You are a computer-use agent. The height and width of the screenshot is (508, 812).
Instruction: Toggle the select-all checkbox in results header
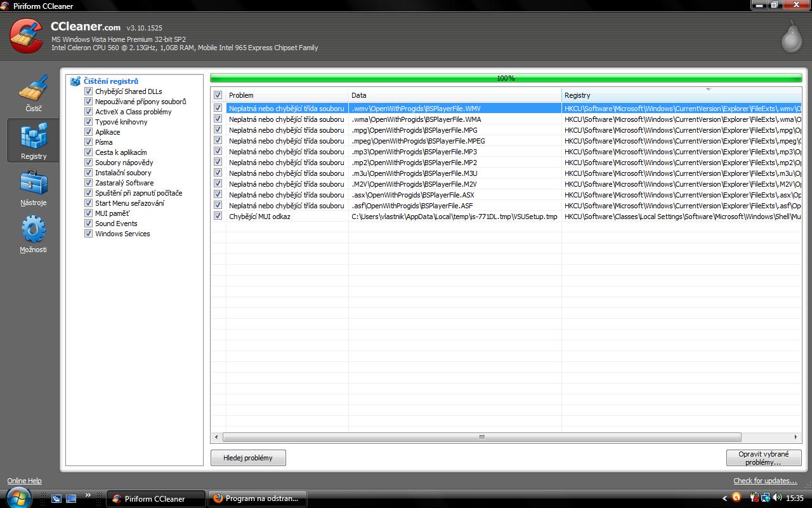click(x=218, y=95)
